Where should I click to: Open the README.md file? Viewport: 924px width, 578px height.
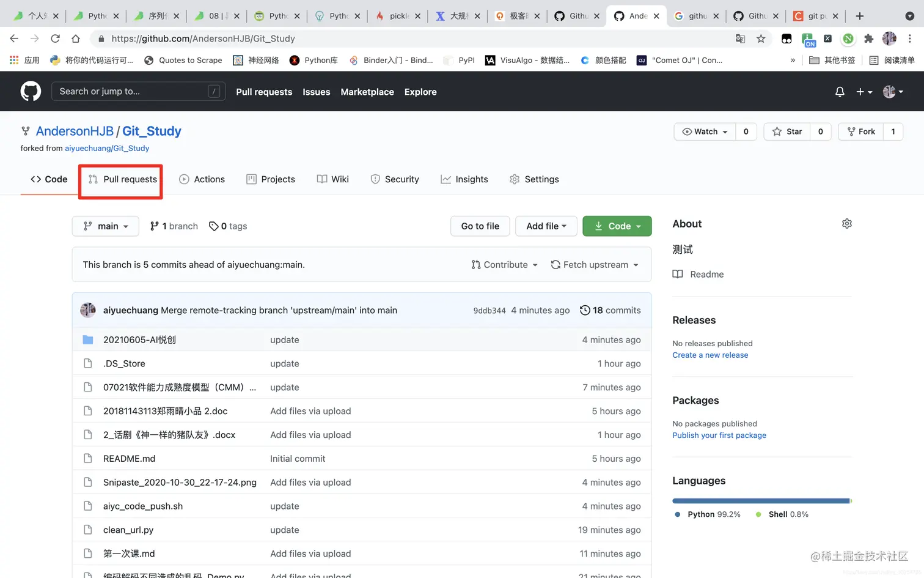point(129,459)
